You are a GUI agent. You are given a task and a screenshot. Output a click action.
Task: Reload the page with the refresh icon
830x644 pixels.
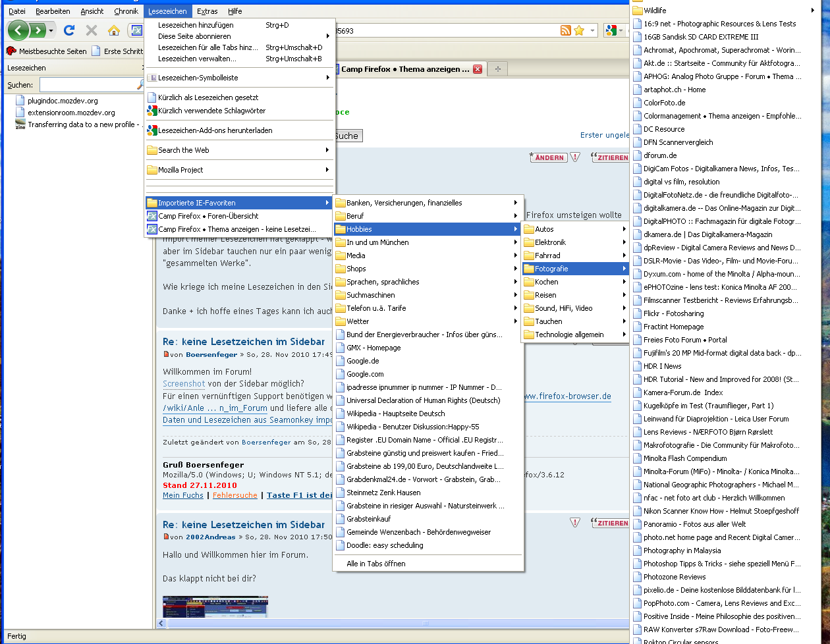click(69, 30)
